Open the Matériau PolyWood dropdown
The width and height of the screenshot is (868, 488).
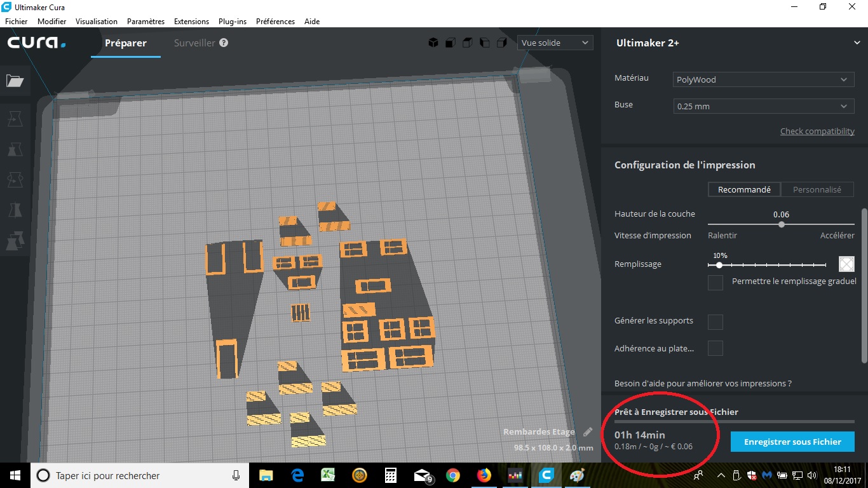pos(763,79)
